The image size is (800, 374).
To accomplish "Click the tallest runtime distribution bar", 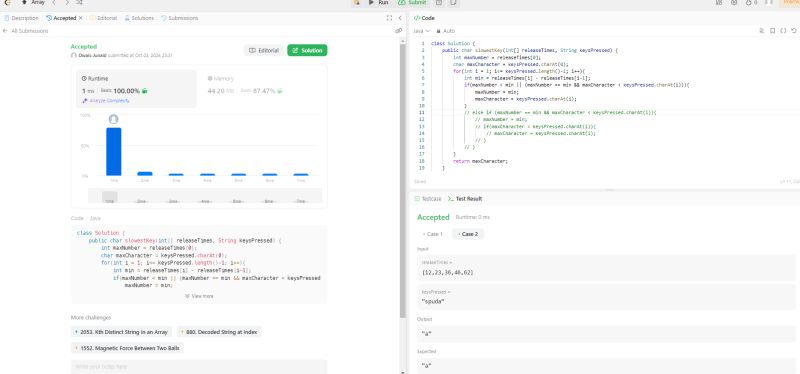I will (114, 152).
